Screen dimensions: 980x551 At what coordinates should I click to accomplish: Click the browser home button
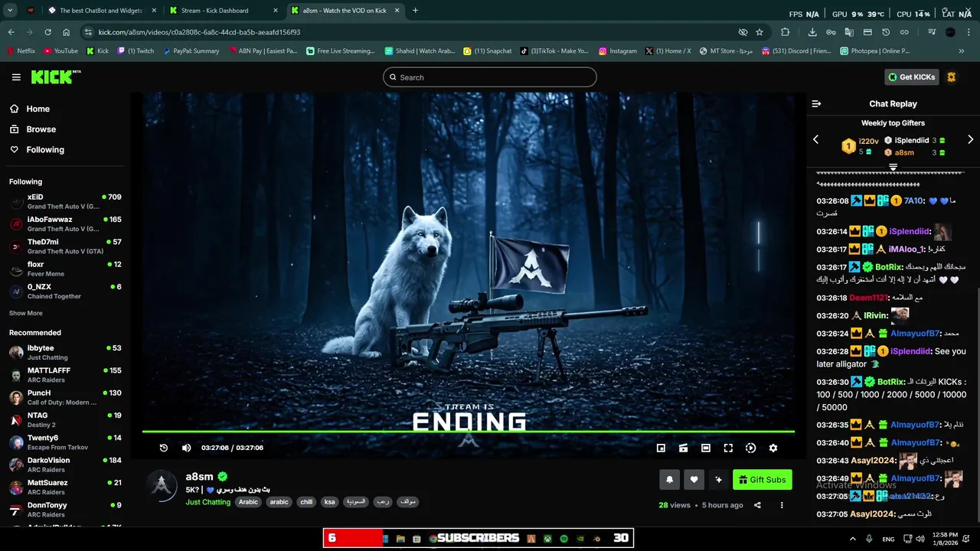coord(67,32)
